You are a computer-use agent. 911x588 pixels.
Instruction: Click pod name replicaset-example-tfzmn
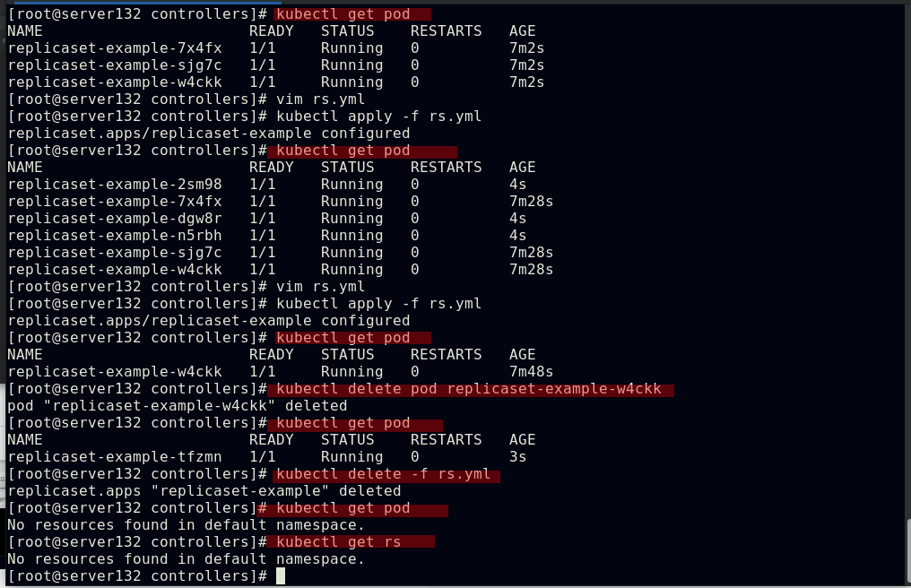[114, 457]
